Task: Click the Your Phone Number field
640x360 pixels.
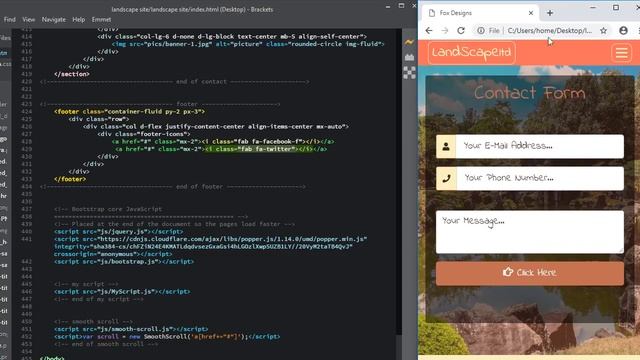Action: tap(540, 178)
